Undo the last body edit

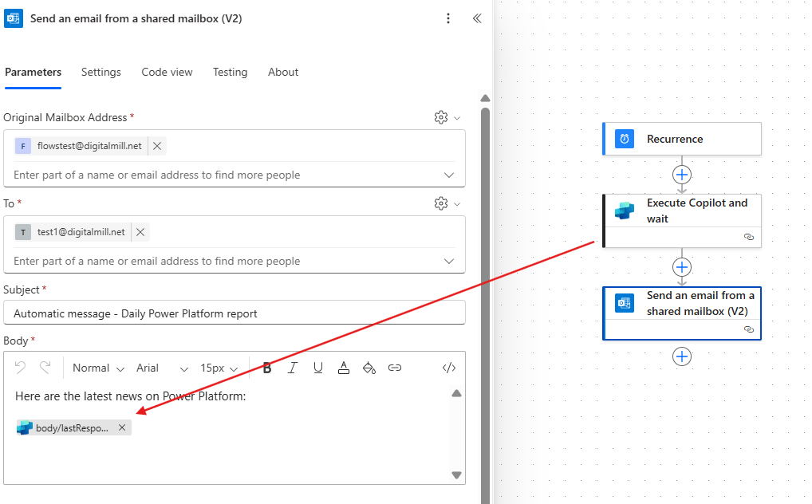click(x=20, y=368)
